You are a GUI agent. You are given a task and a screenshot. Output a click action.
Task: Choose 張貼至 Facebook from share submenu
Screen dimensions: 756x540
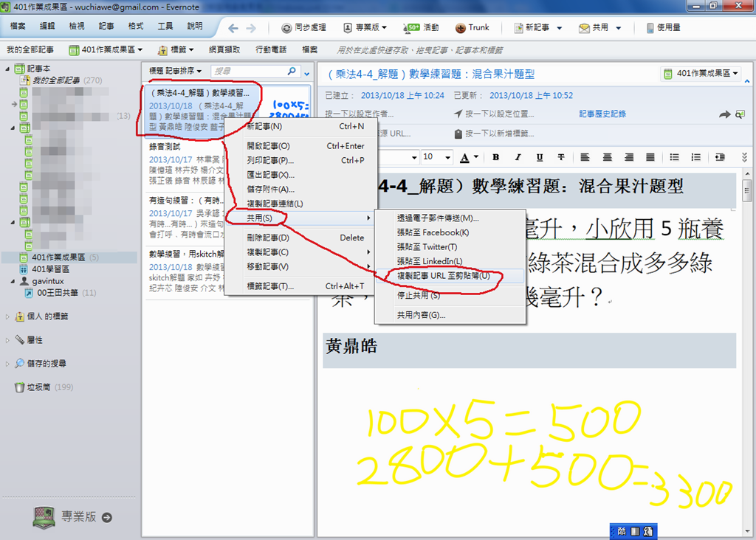tap(432, 232)
